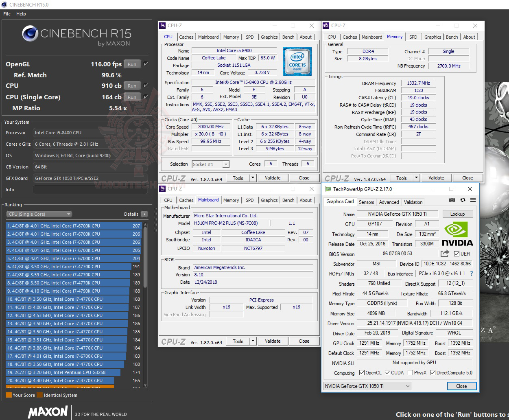The width and height of the screenshot is (509, 420).
Task: Run the CPU benchmark
Action: click(x=132, y=85)
